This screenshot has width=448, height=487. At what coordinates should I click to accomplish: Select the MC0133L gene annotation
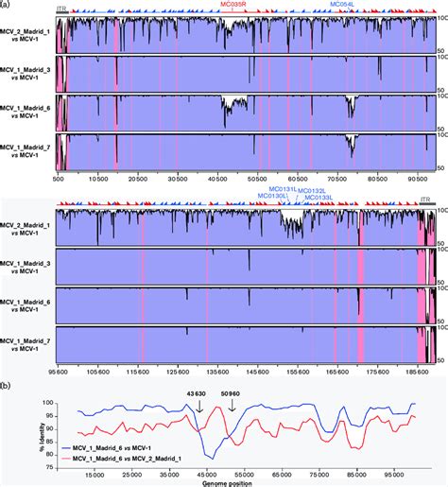[x=319, y=198]
